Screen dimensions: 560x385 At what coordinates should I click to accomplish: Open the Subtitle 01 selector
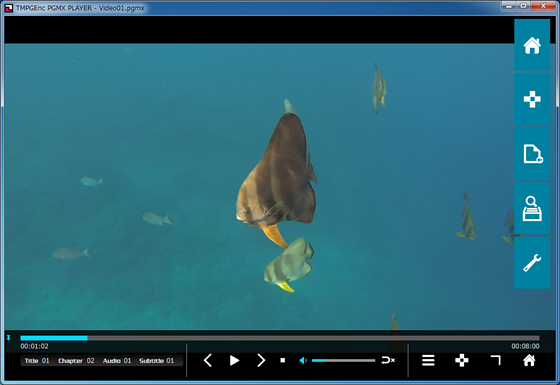157,361
